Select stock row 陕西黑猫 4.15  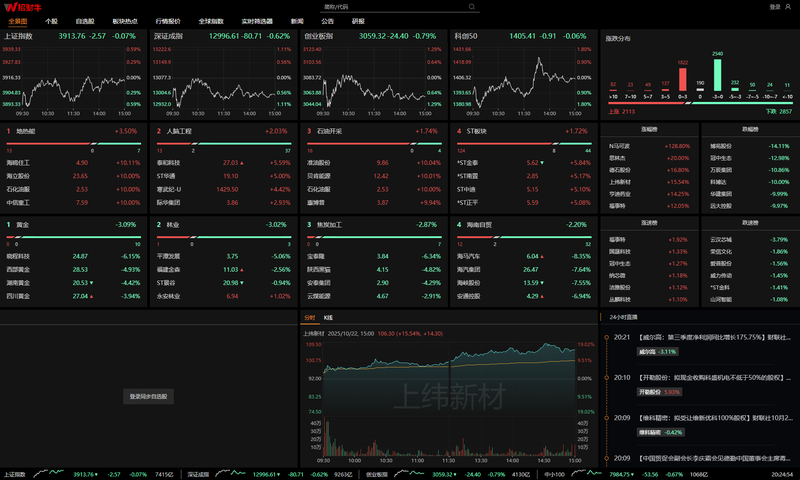click(374, 269)
